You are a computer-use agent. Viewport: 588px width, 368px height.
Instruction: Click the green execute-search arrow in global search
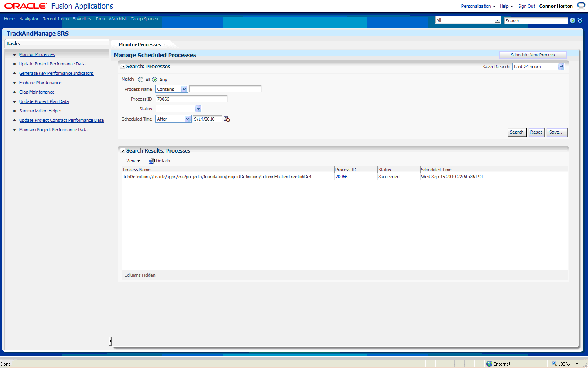tap(572, 20)
